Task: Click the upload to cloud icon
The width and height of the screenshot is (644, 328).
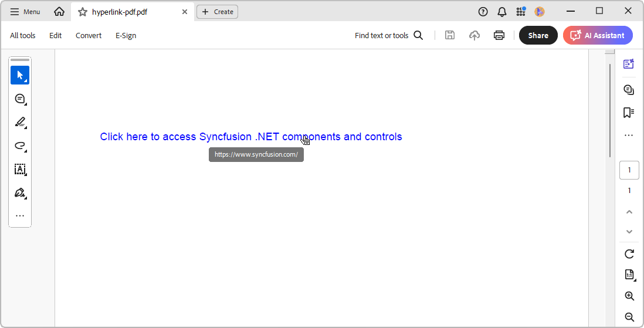Action: click(474, 35)
